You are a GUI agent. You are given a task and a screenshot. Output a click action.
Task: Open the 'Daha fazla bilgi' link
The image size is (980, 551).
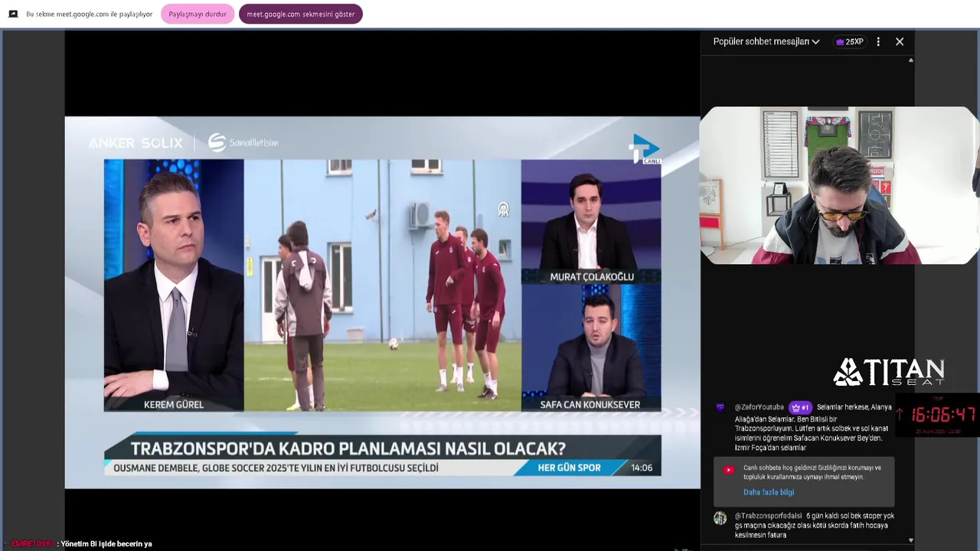768,492
